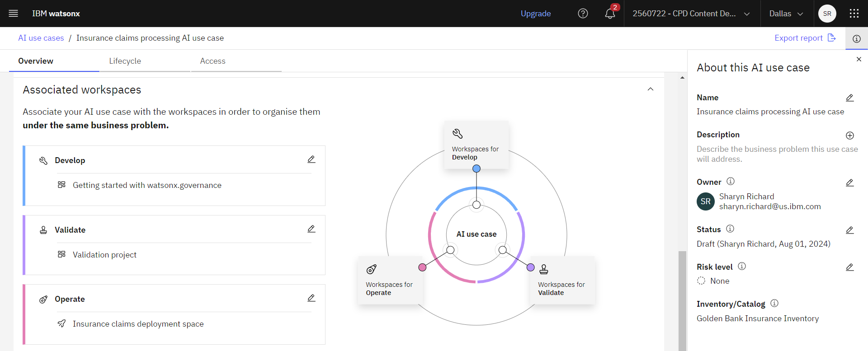This screenshot has width=868, height=351.
Task: Open the app switcher grid icon
Action: pos(854,14)
